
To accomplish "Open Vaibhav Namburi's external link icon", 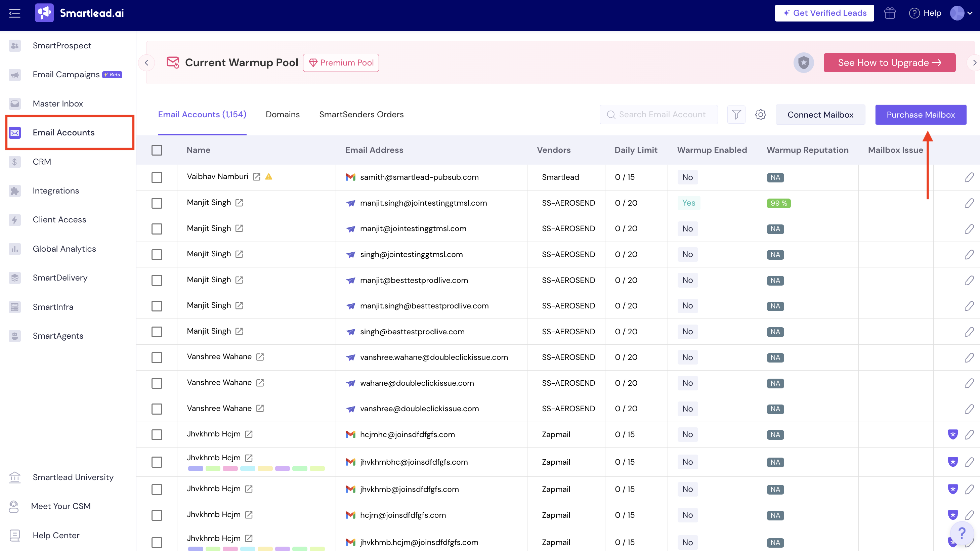I will 257,177.
